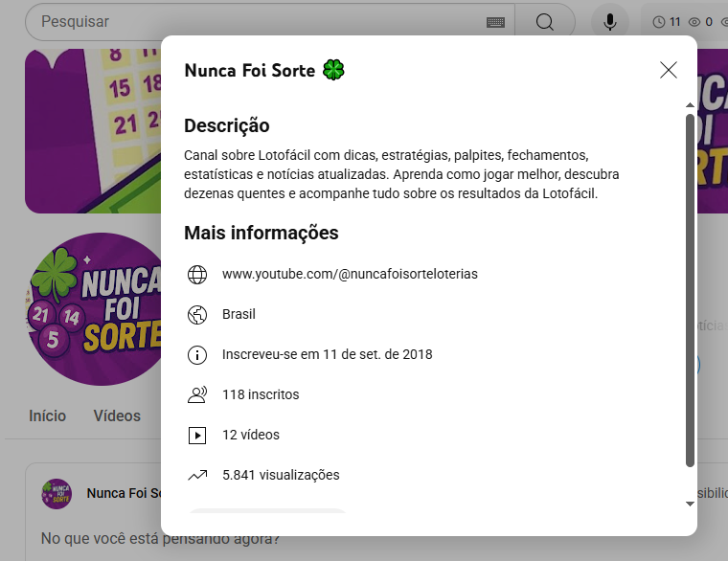
Task: Select the Brasil country text
Action: pos(239,314)
